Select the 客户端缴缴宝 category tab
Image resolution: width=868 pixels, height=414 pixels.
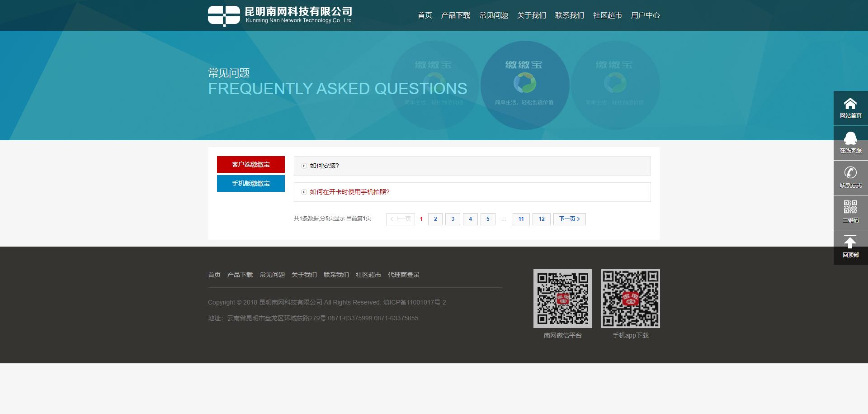click(x=251, y=164)
